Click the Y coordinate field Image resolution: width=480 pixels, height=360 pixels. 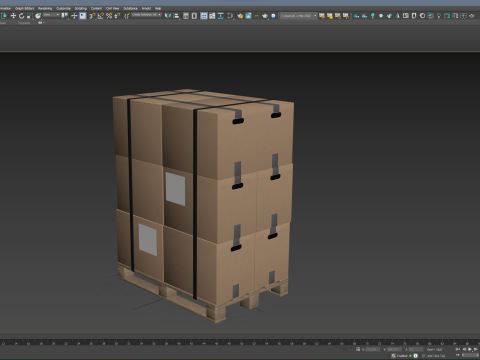click(x=394, y=349)
